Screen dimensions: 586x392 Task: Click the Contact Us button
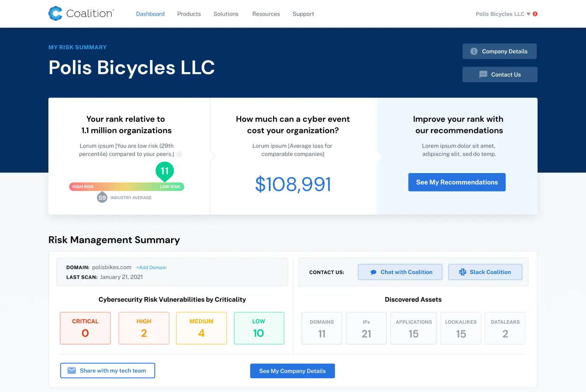point(500,75)
